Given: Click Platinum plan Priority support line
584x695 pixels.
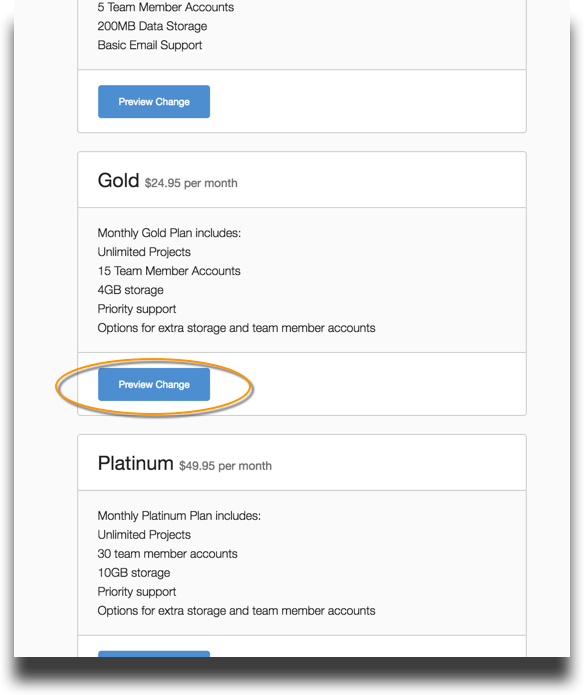Looking at the screenshot, I should click(136, 592).
